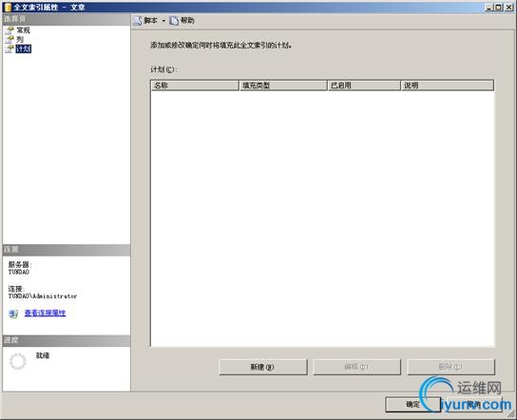Viewport: 517px width, 420px height.
Task: Sort by the 名称 column header
Action: (x=195, y=86)
